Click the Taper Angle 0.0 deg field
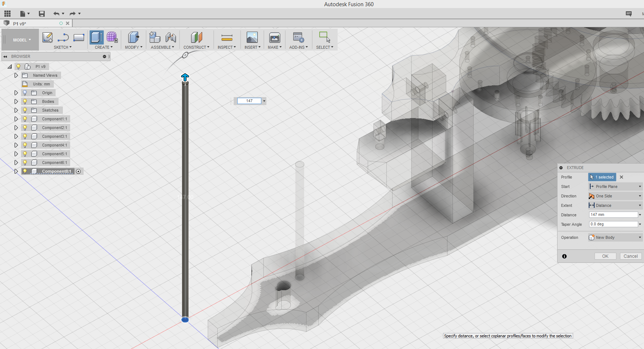Viewport: 644px width, 349px height. [613, 224]
